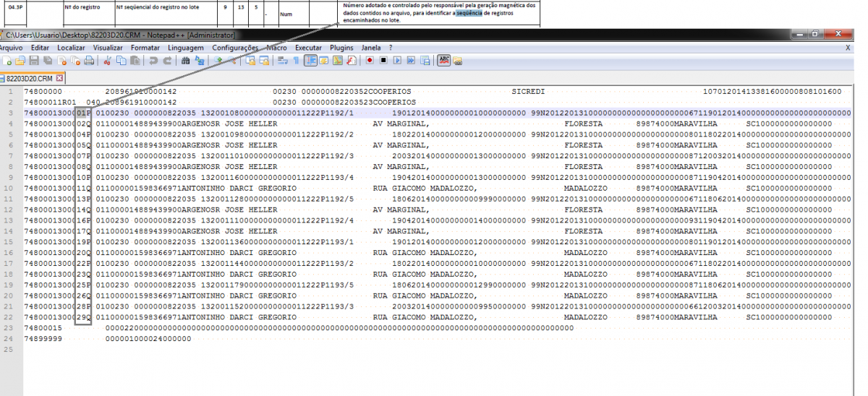Open Find with the binoculars icon
Image resolution: width=868 pixels, height=396 pixels.
click(185, 60)
